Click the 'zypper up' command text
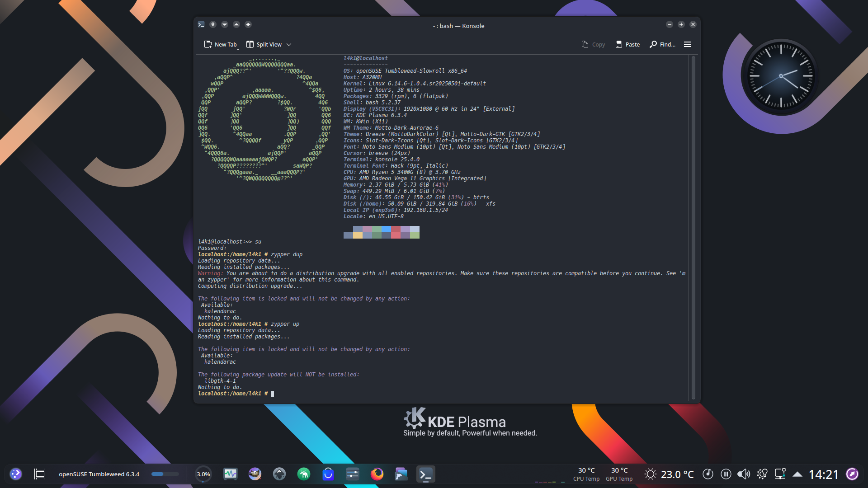This screenshot has height=488, width=868. coord(285,324)
